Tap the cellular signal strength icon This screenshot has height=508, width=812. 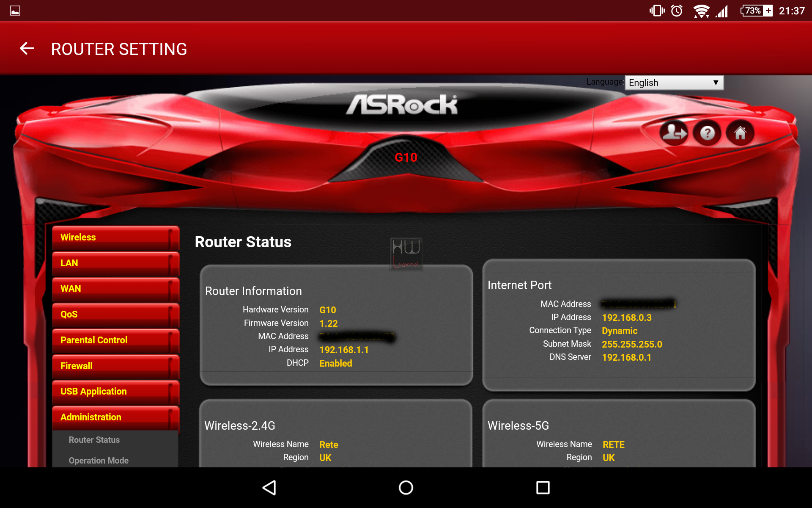click(x=722, y=11)
